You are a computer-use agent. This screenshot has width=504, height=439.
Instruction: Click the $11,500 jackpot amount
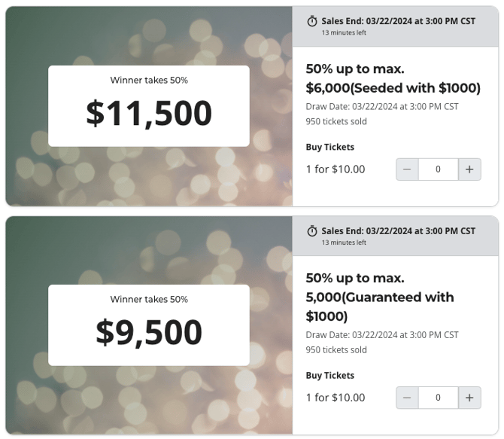tap(149, 113)
